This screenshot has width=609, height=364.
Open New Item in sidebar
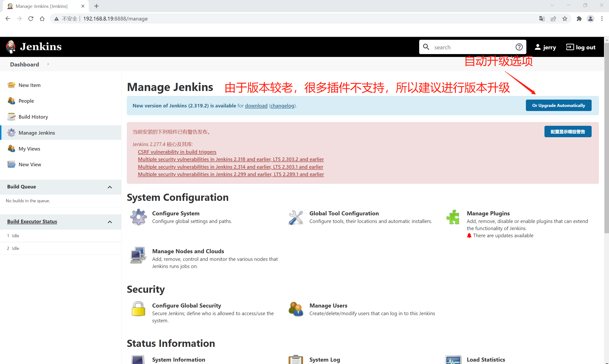30,85
